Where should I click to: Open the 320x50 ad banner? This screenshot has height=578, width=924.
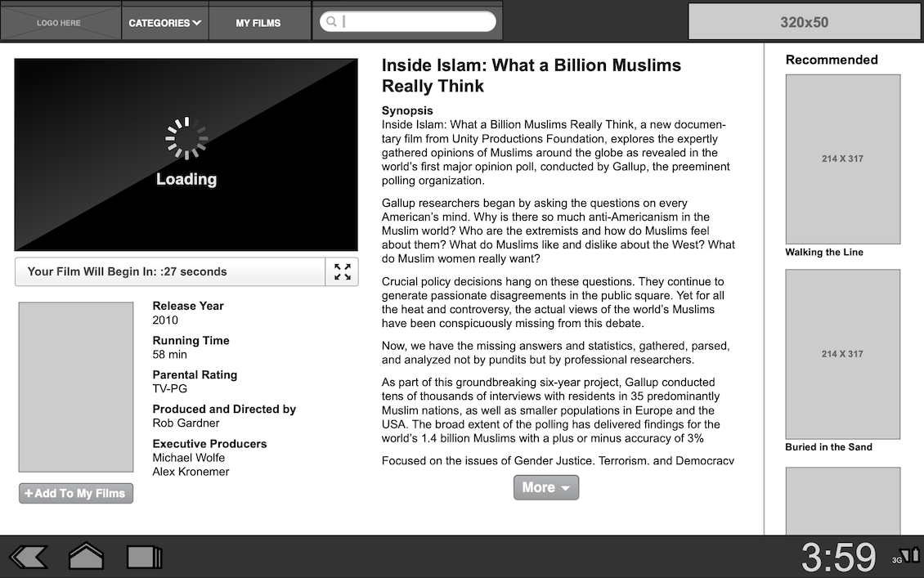click(x=805, y=22)
